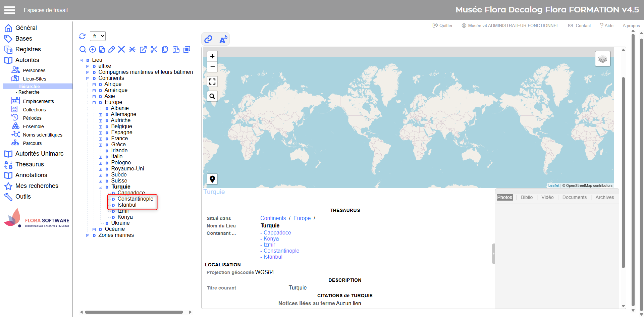Viewport: 644px width, 317px height.
Task: Switch to the Biblio tab
Action: point(527,197)
